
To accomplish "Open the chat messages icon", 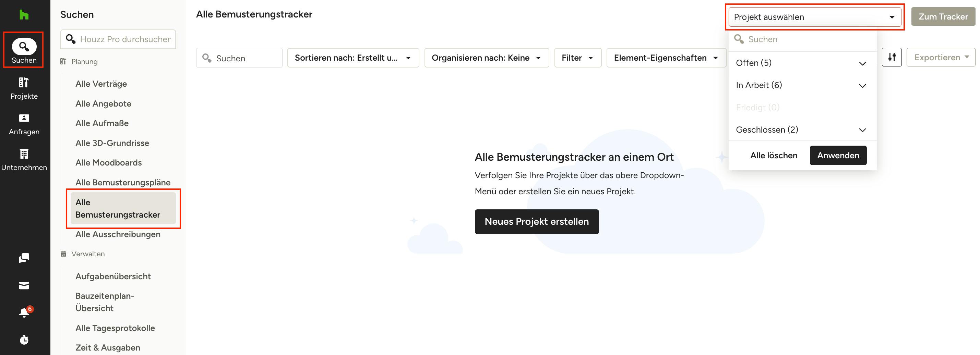I will (x=24, y=258).
